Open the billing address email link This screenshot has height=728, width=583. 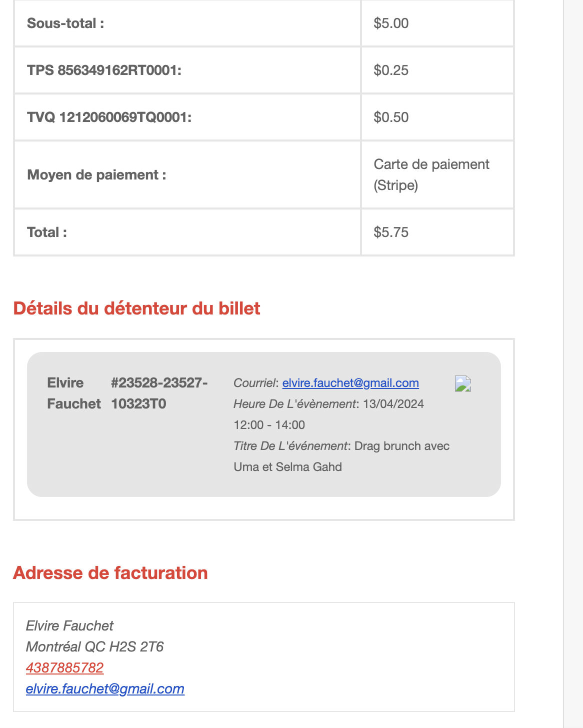[x=105, y=689]
